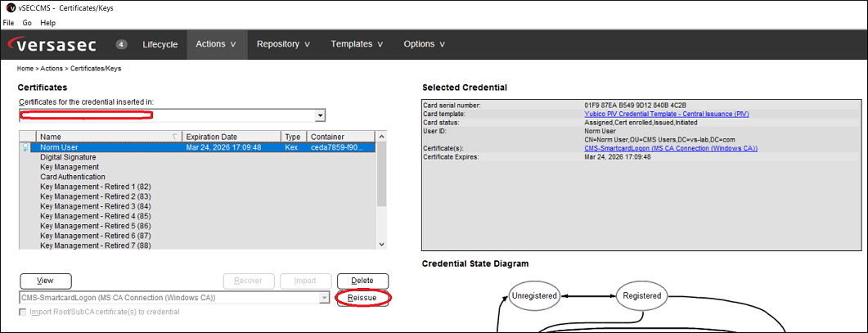Click the Recover button

248,281
